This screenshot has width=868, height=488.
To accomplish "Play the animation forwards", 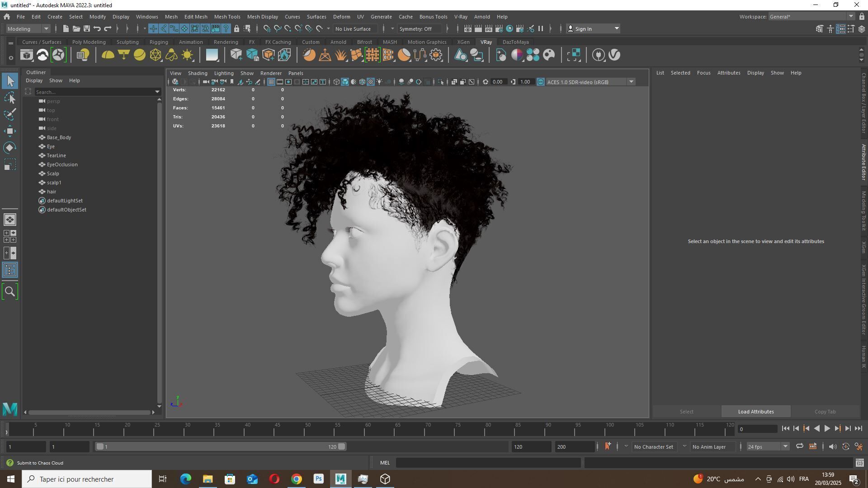I will (x=827, y=429).
